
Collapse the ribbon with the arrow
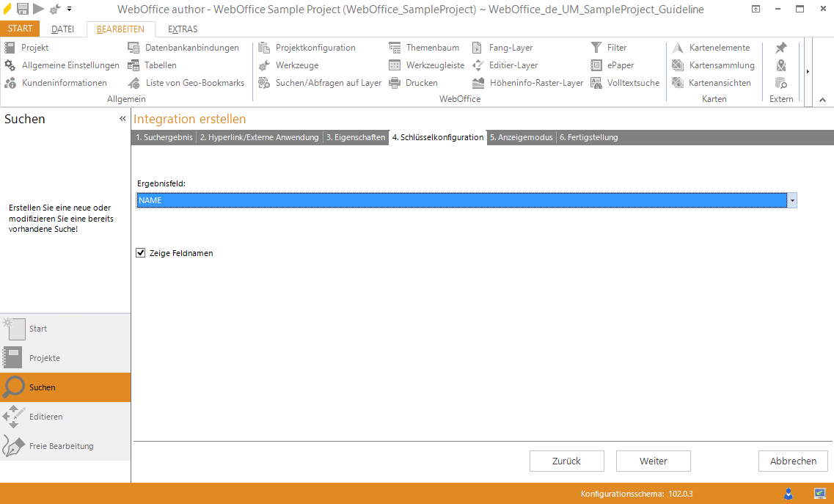click(x=822, y=99)
